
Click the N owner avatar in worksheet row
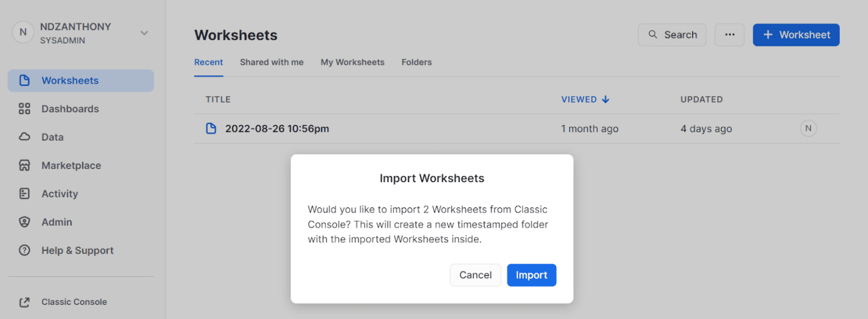tap(808, 128)
